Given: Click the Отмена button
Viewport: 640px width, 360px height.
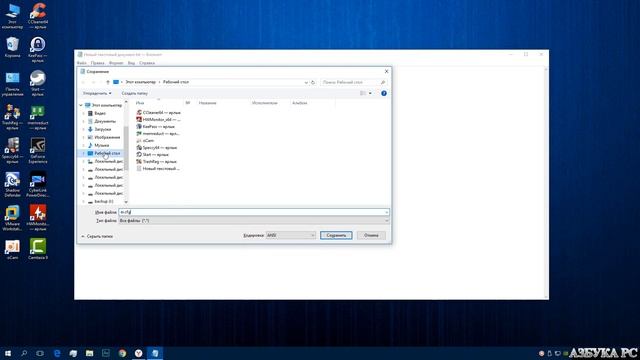Looking at the screenshot, I should tap(371, 236).
